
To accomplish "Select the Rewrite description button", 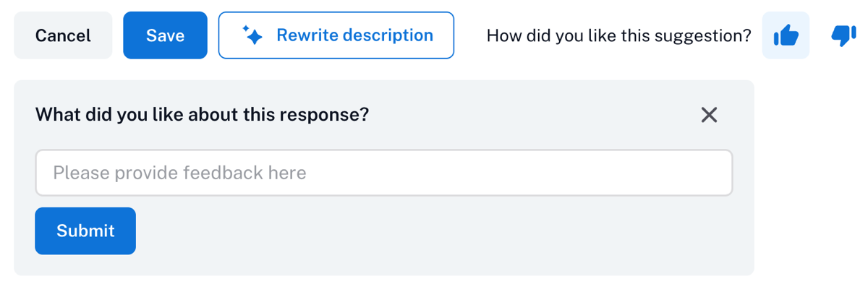I will click(336, 35).
